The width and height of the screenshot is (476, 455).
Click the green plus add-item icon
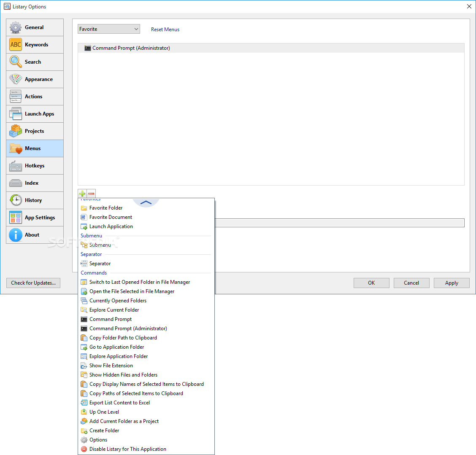pyautogui.click(x=82, y=194)
